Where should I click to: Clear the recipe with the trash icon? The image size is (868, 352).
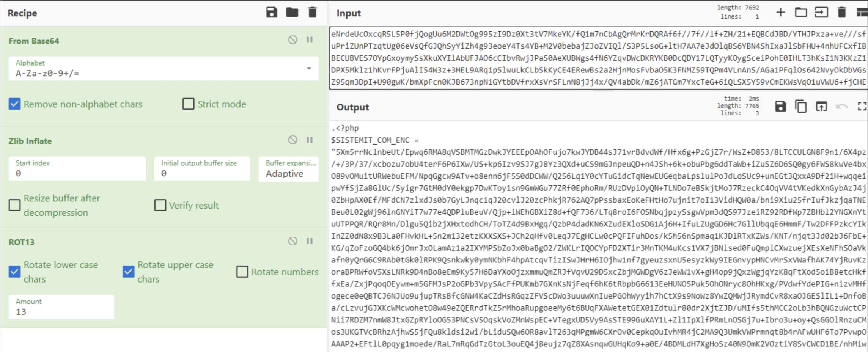click(x=312, y=13)
